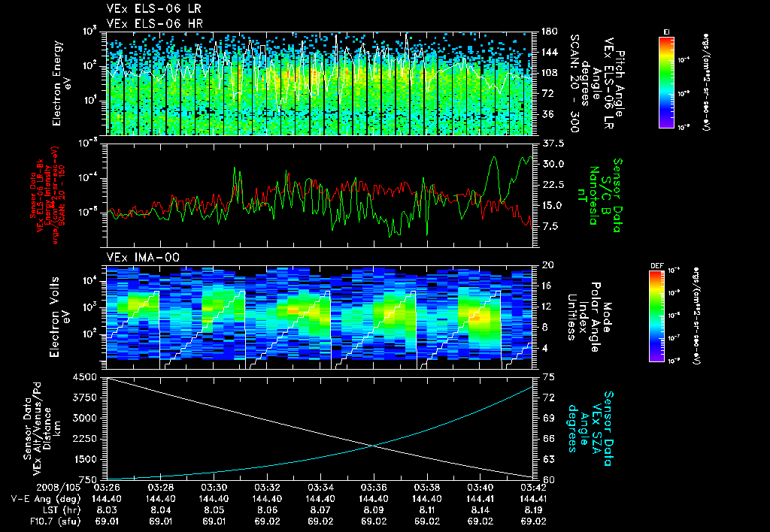Click the 2008/105 date label

tap(58, 488)
